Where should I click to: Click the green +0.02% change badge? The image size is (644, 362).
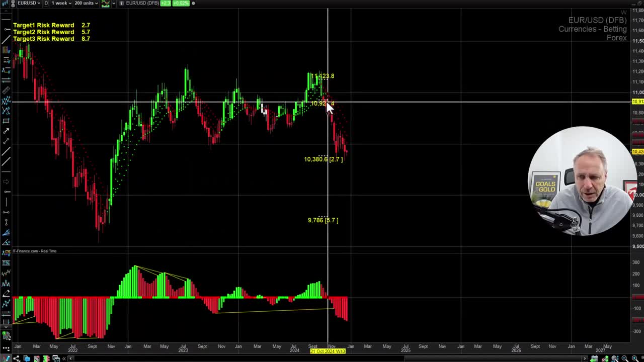180,3
